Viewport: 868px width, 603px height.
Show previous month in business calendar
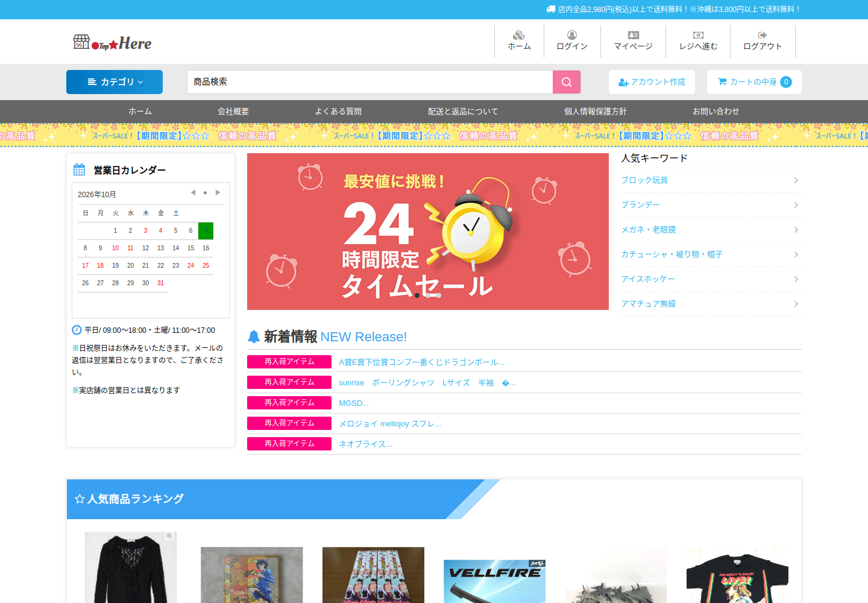click(193, 193)
